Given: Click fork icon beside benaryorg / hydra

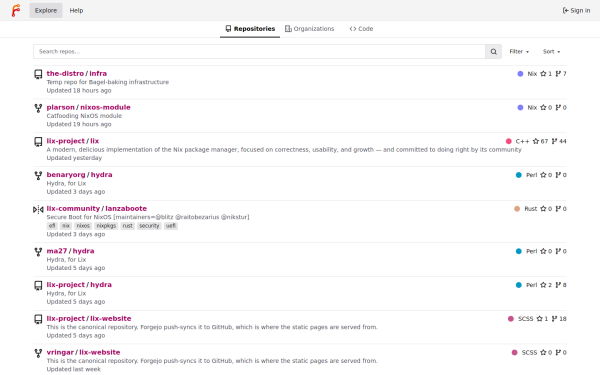Looking at the screenshot, I should 38,175.
